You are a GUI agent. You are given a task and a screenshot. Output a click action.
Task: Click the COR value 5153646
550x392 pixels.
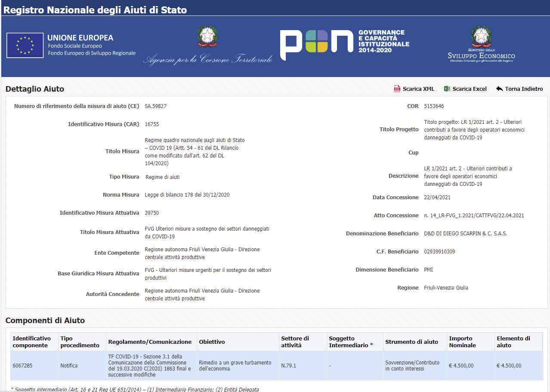tap(434, 106)
